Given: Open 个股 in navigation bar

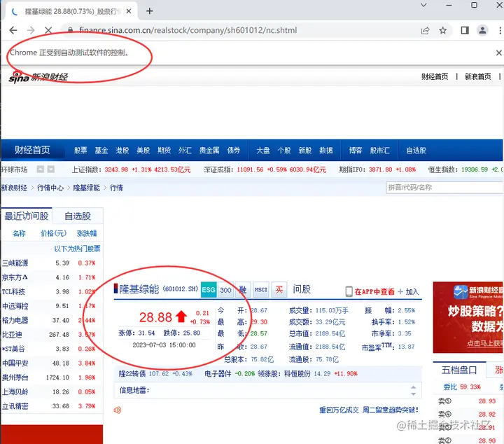Looking at the screenshot, I should click(x=284, y=150).
